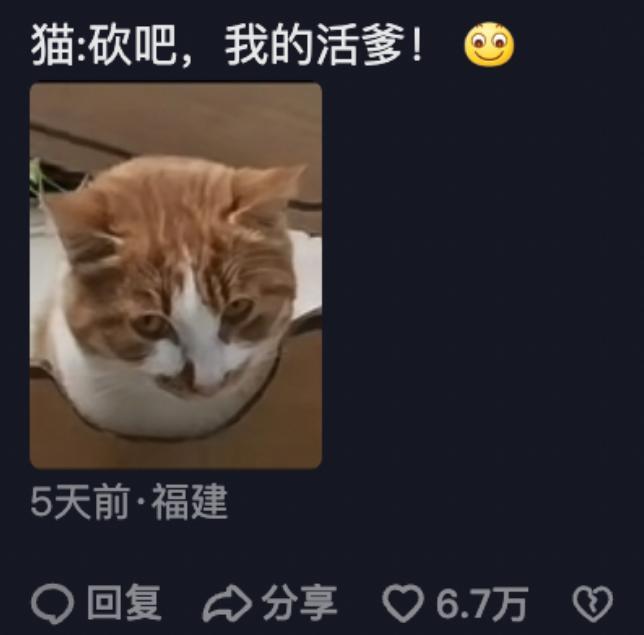Click the cardboard box below the cat's head
The height and width of the screenshot is (635, 644).
[x=176, y=448]
